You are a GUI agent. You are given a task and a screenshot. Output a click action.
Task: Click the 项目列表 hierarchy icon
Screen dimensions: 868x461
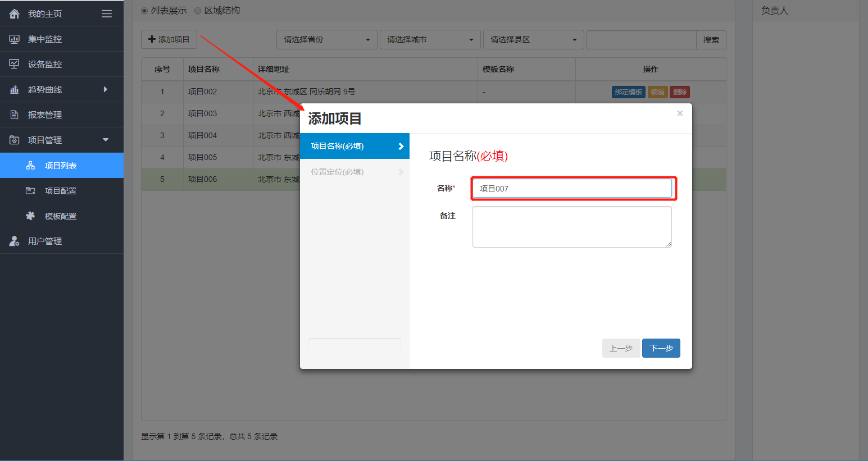pyautogui.click(x=30, y=165)
